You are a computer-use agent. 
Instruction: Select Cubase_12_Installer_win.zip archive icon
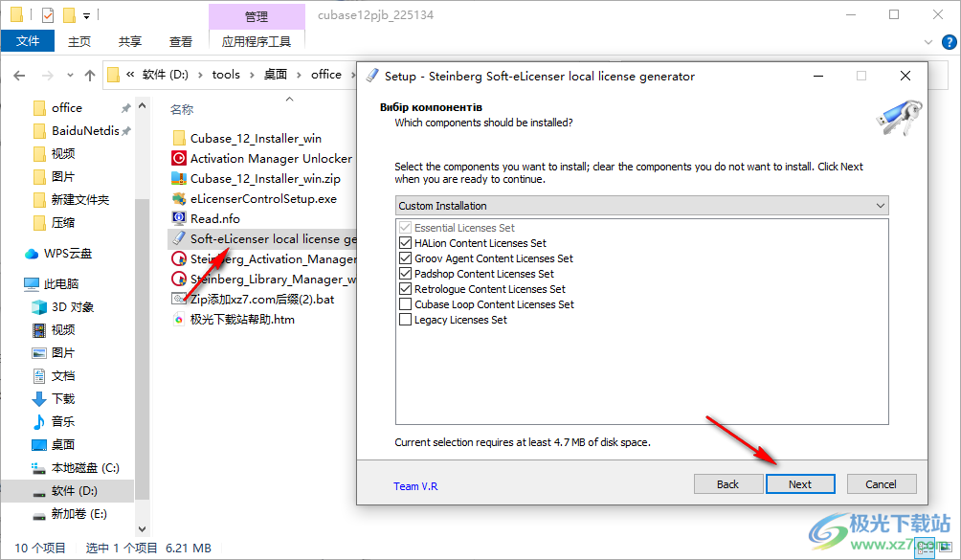click(179, 178)
